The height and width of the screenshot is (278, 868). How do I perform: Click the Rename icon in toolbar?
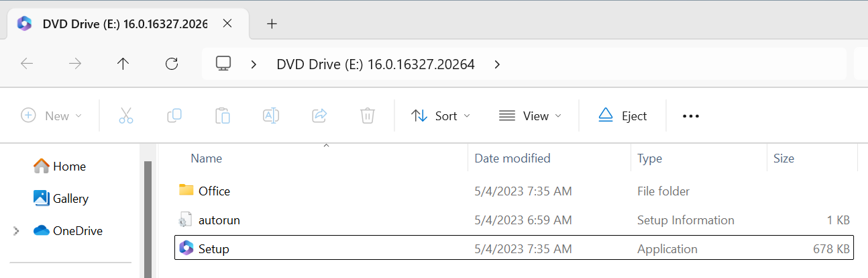[271, 115]
